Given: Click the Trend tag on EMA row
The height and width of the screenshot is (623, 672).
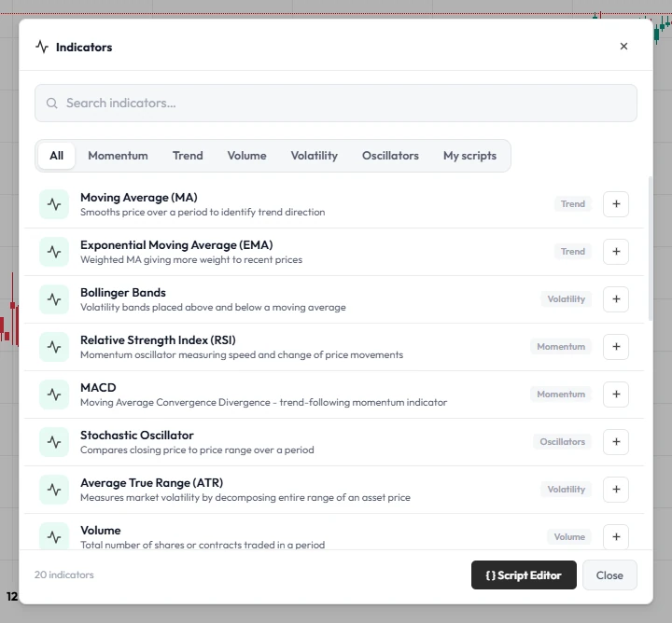Looking at the screenshot, I should pos(573,252).
